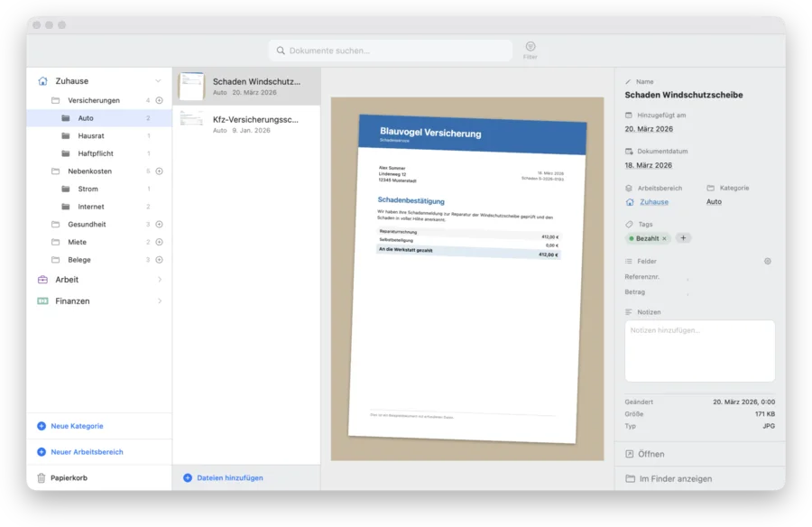Select Kfz-Versicherungssc... document in list
Screen dimensions: 812x527
point(246,125)
